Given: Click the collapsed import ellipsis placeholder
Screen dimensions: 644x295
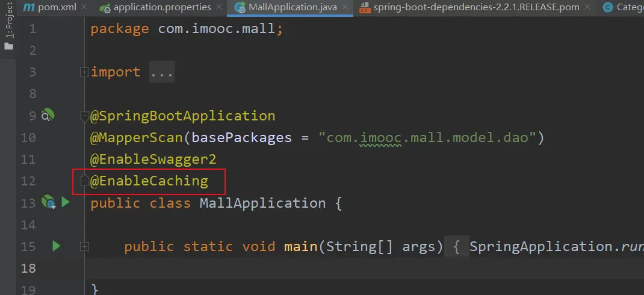Looking at the screenshot, I should [x=162, y=72].
